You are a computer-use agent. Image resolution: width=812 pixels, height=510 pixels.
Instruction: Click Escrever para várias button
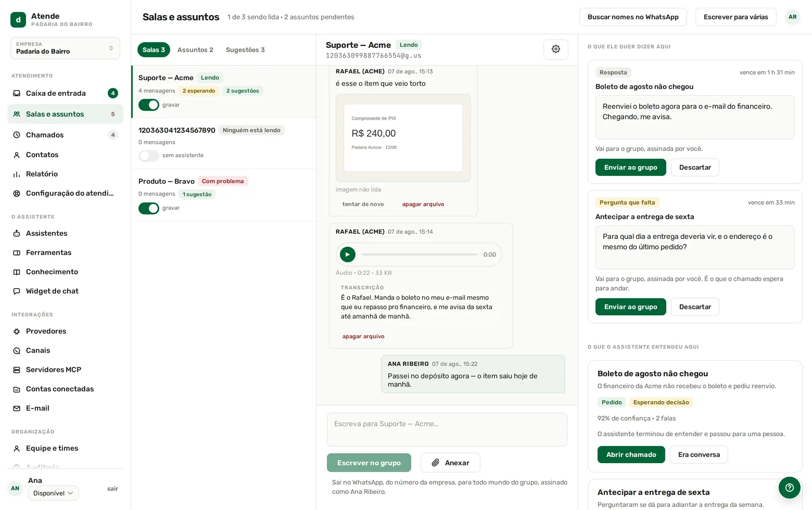[735, 17]
